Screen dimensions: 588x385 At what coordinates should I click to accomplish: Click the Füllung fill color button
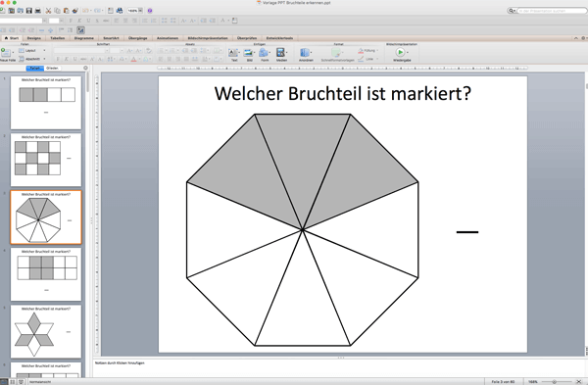(367, 50)
